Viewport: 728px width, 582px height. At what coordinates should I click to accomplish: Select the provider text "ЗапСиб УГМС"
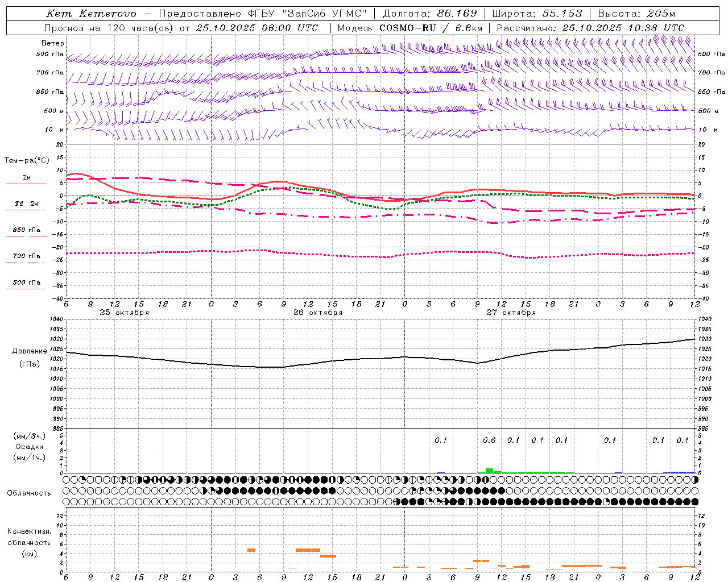tap(325, 14)
